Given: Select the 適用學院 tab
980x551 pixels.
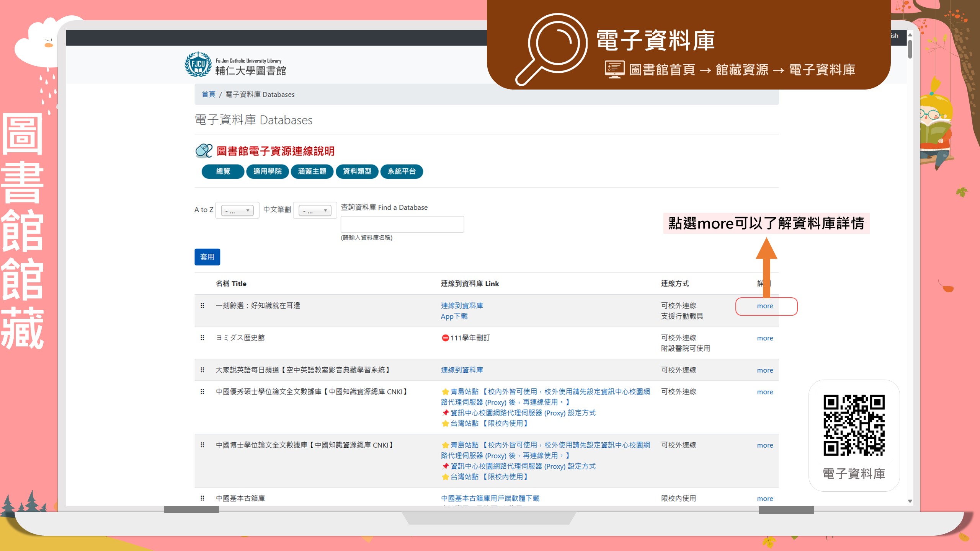Looking at the screenshot, I should tap(267, 171).
